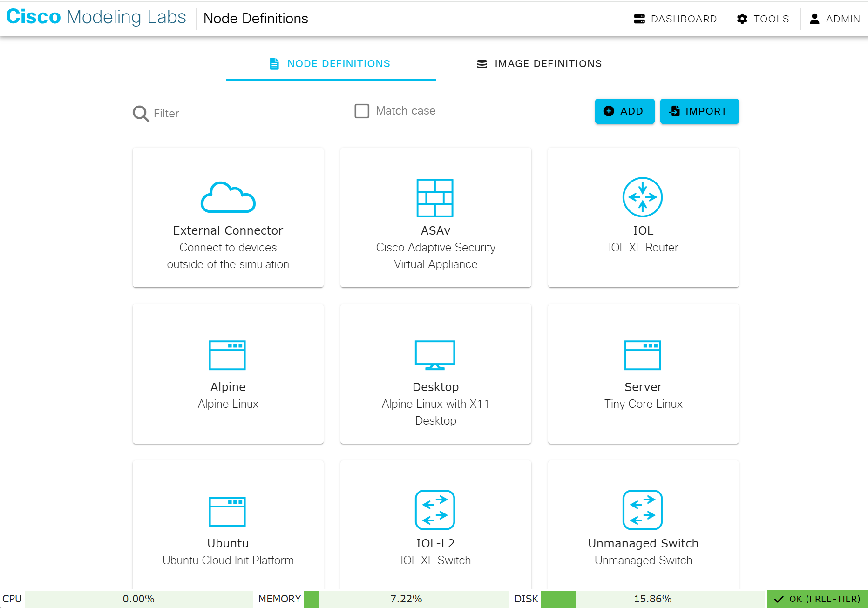Viewport: 868px width, 608px height.
Task: Click the Unmanaged Switch title text
Action: tap(644, 543)
